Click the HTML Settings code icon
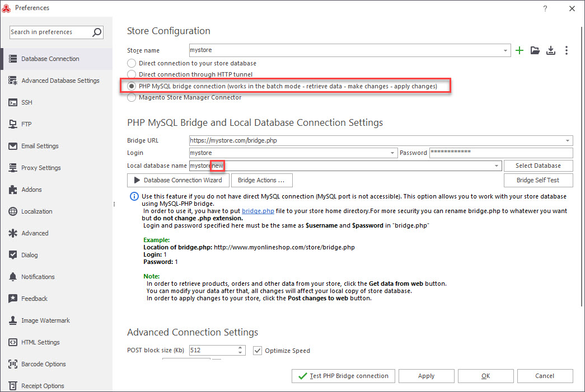585x392 pixels. [x=13, y=342]
